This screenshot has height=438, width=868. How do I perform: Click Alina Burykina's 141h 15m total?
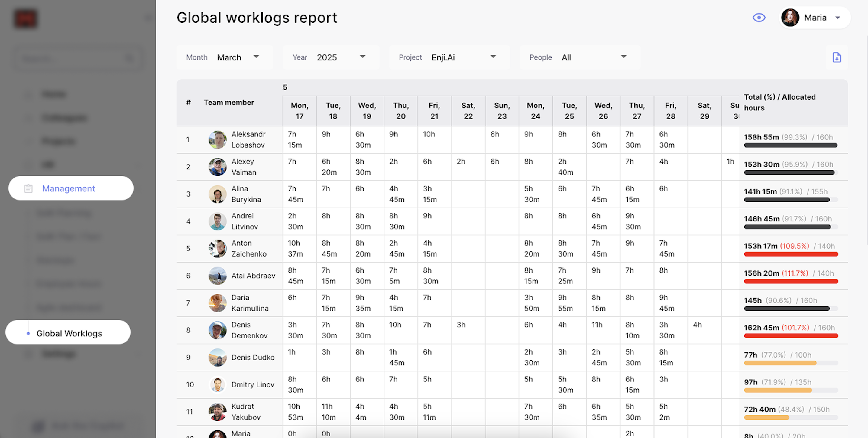coord(760,191)
